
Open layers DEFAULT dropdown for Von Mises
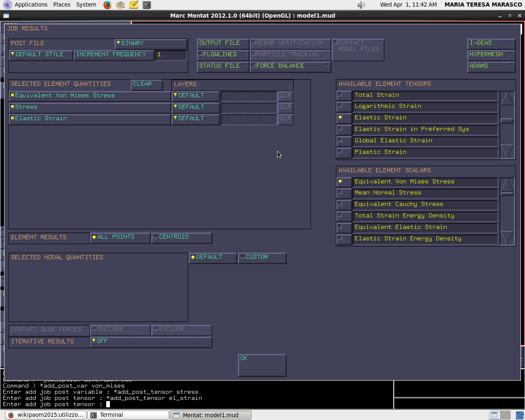coord(196,96)
